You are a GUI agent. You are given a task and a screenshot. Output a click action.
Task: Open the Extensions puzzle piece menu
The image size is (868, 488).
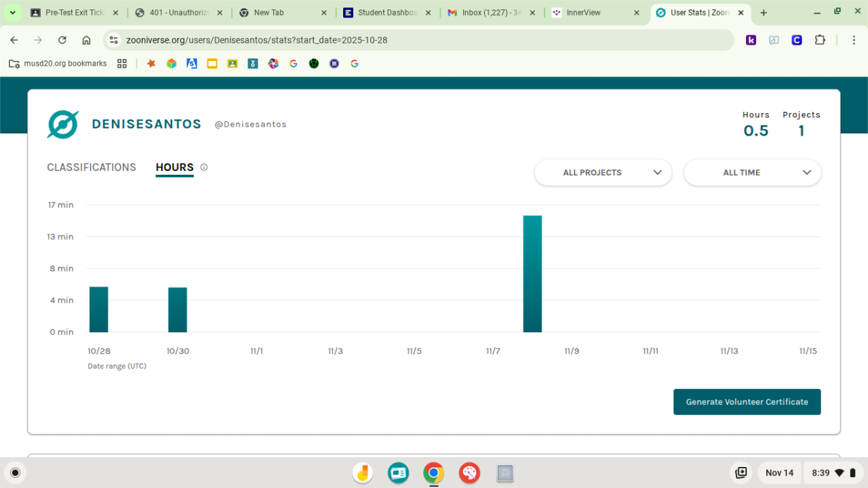coord(820,40)
